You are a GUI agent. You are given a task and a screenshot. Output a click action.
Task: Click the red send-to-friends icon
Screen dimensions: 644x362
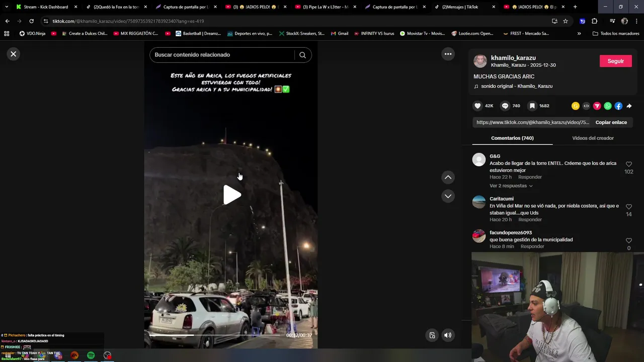tap(597, 106)
